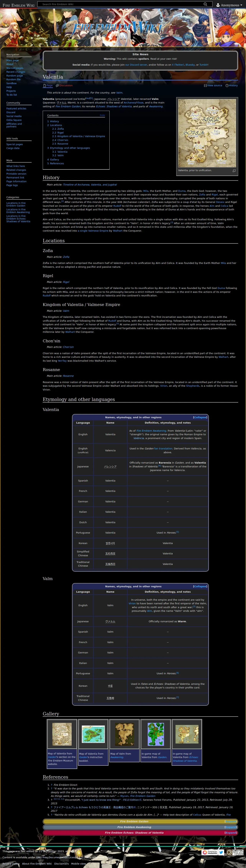Open the Tumblr link in Site News
Viewport: 246px width, 868px height.
(203, 65)
